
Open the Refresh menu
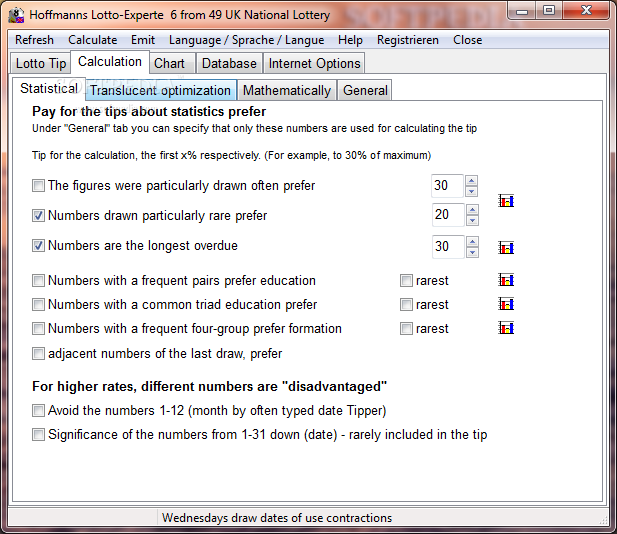[34, 40]
